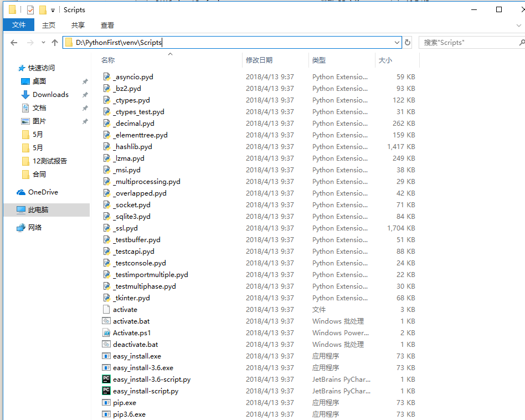Select easy_install.exe application icon
The width and height of the screenshot is (525, 420).
[x=106, y=356]
